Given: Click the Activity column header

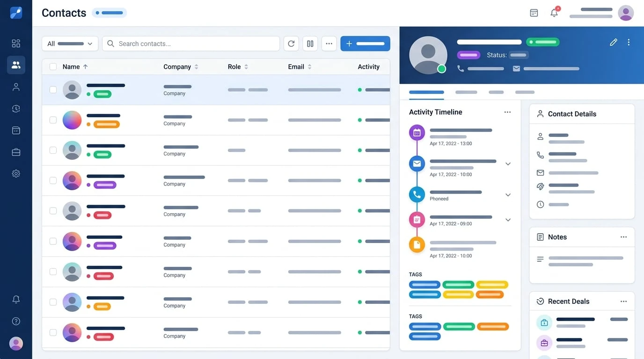Looking at the screenshot, I should 369,67.
